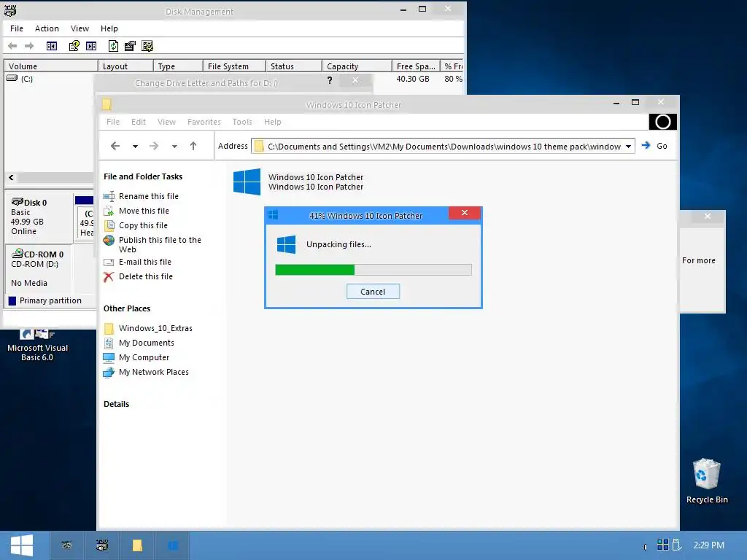Open the My Computer link

(144, 357)
